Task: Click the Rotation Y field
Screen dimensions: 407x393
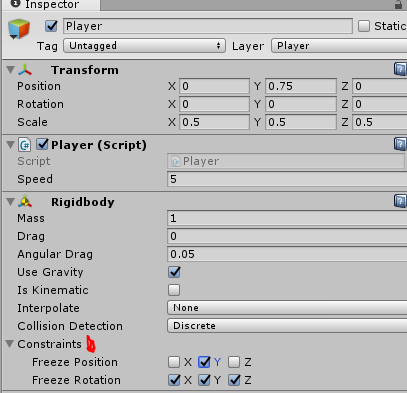Action: (301, 104)
